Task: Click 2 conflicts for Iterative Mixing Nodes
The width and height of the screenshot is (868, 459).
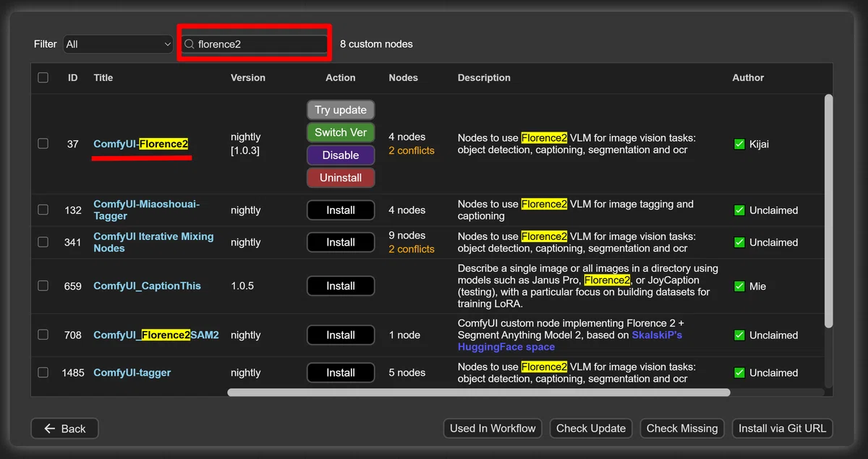Action: pyautogui.click(x=412, y=249)
